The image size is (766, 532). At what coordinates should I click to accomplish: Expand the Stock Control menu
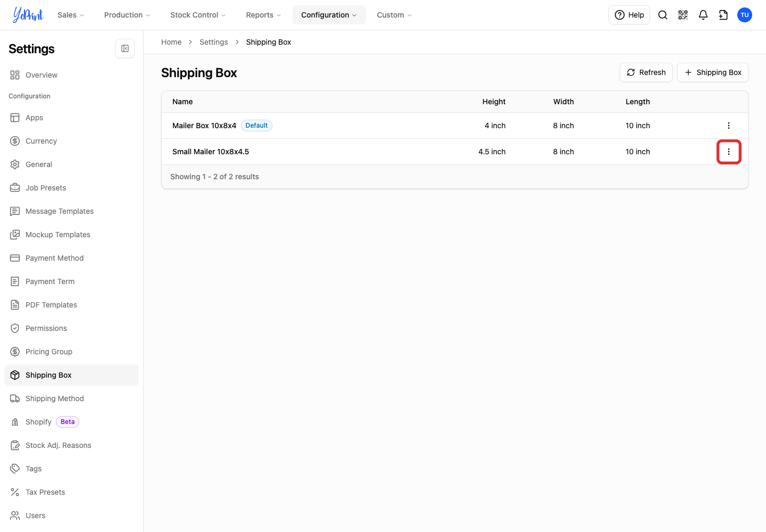198,15
